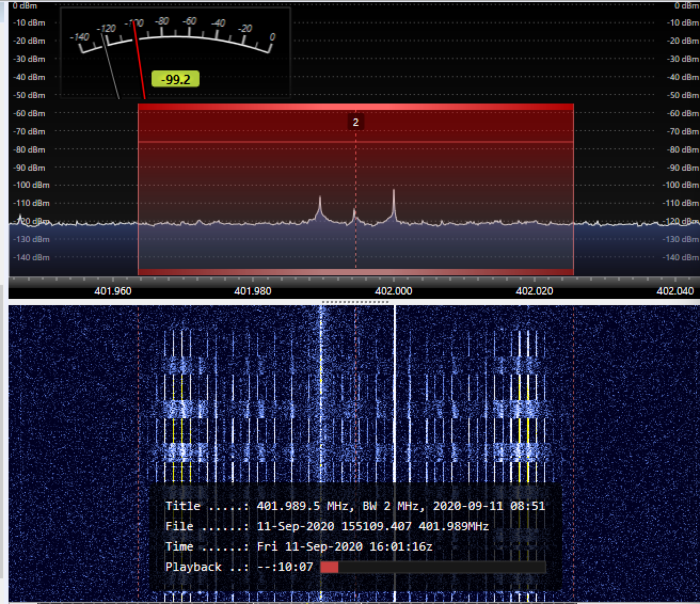Click the bottom bar of the filter passband
Screen dimensions: 700x604
tap(355, 272)
